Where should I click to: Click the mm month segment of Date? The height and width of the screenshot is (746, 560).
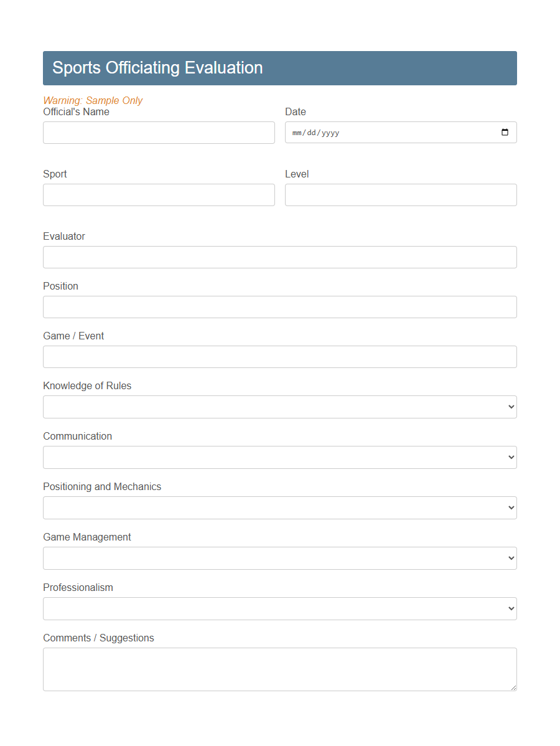coord(297,132)
